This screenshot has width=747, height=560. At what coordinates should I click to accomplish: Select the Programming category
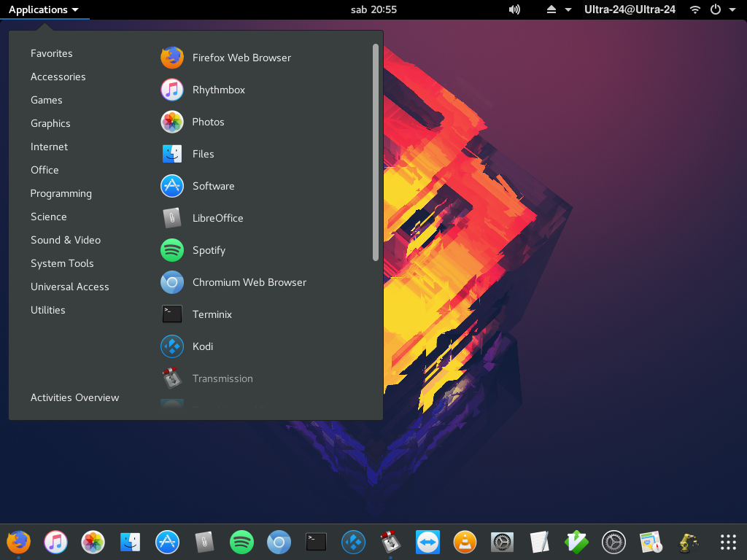click(61, 193)
